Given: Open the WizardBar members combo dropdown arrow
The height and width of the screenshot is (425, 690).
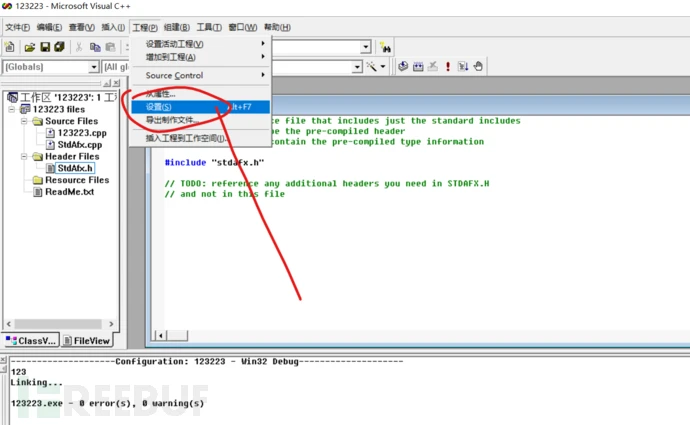Looking at the screenshot, I should pyautogui.click(x=357, y=67).
